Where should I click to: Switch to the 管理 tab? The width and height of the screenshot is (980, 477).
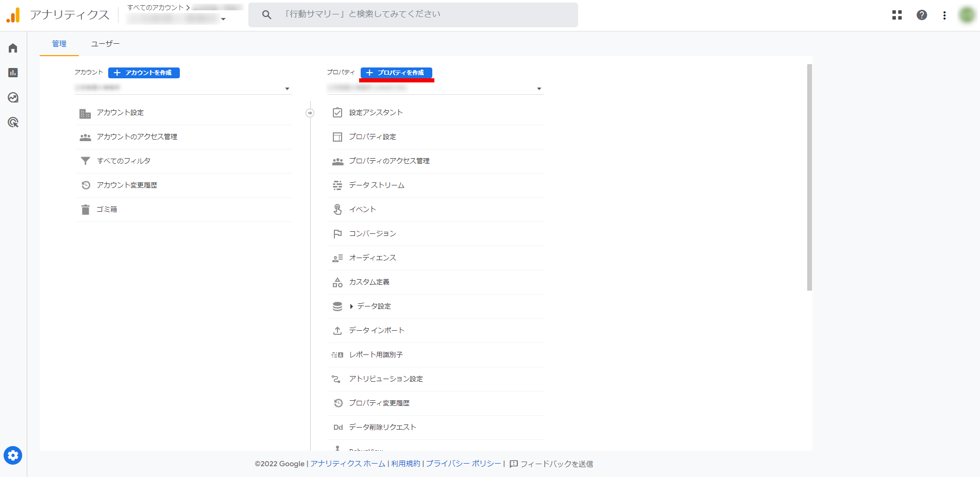(x=59, y=44)
